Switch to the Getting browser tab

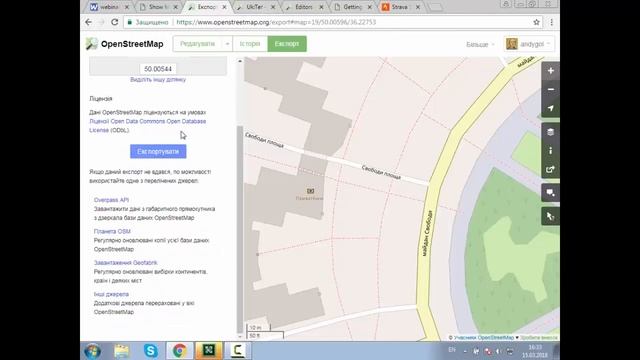click(352, 7)
